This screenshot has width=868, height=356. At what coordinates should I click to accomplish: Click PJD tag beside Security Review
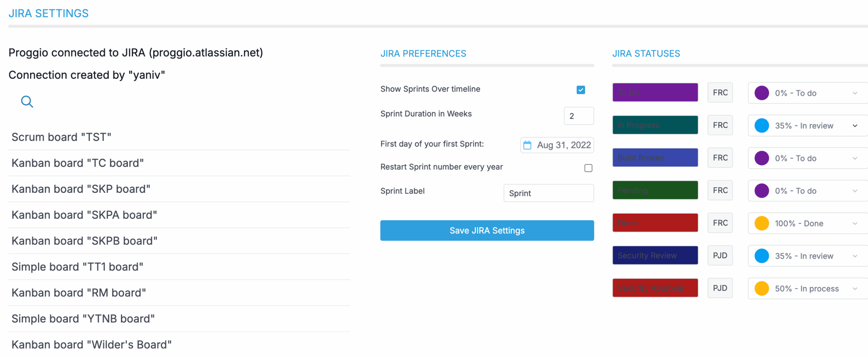point(720,256)
